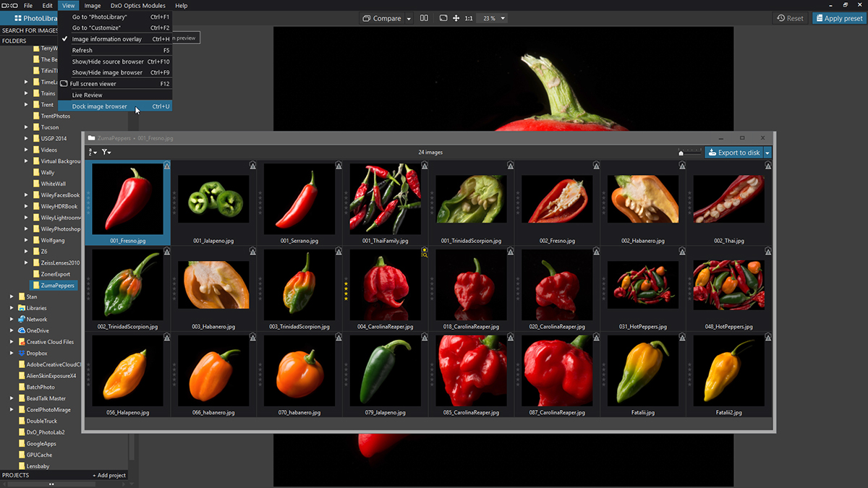Click the warning icon on 002_Habanero.jpg thumbnail
The width and height of the screenshot is (868, 488).
(x=682, y=166)
